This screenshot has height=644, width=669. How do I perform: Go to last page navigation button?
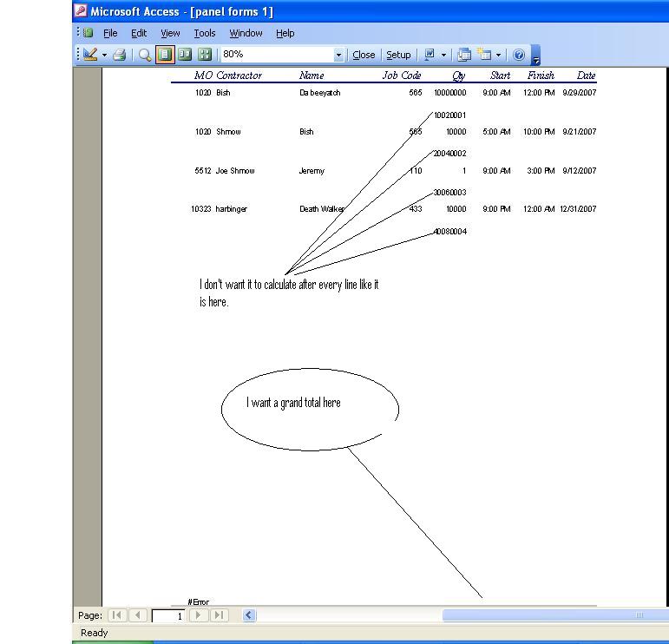(219, 615)
